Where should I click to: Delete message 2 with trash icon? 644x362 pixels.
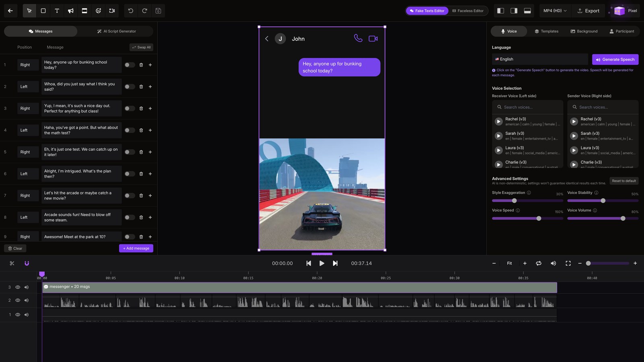tap(141, 86)
